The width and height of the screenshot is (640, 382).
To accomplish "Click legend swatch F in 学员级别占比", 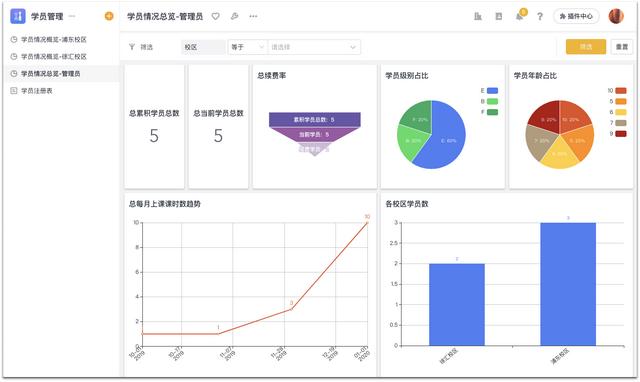I will point(492,112).
